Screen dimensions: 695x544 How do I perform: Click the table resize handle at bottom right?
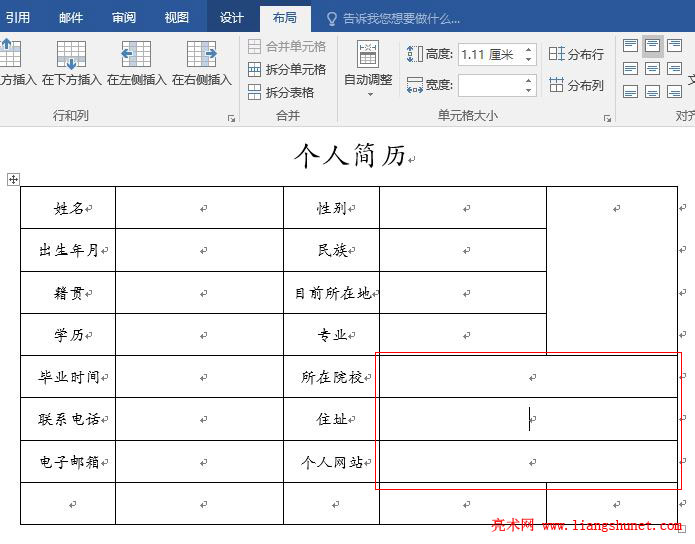point(683,528)
